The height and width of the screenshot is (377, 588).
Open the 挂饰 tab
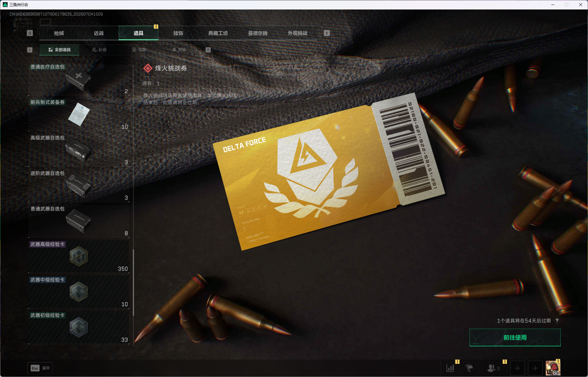(x=178, y=33)
